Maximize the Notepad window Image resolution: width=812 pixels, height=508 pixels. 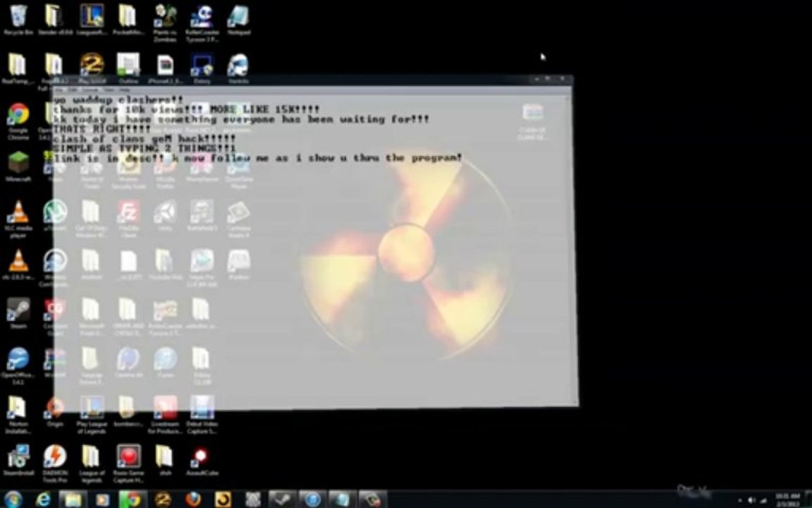pos(548,79)
